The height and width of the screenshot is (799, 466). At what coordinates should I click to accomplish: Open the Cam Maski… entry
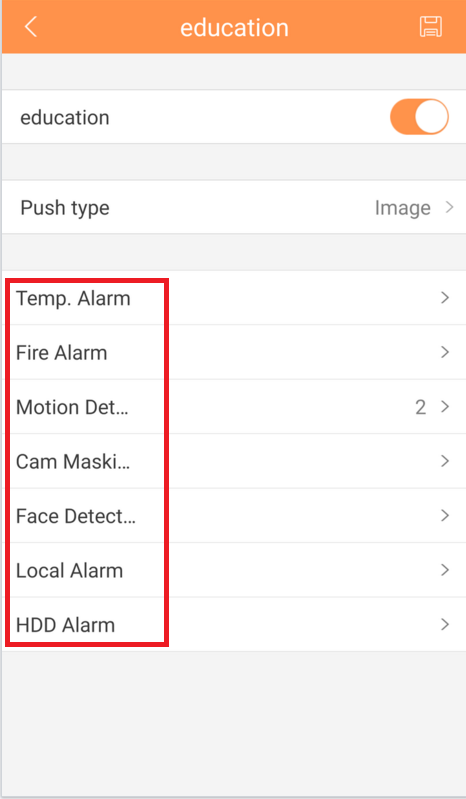pos(234,462)
